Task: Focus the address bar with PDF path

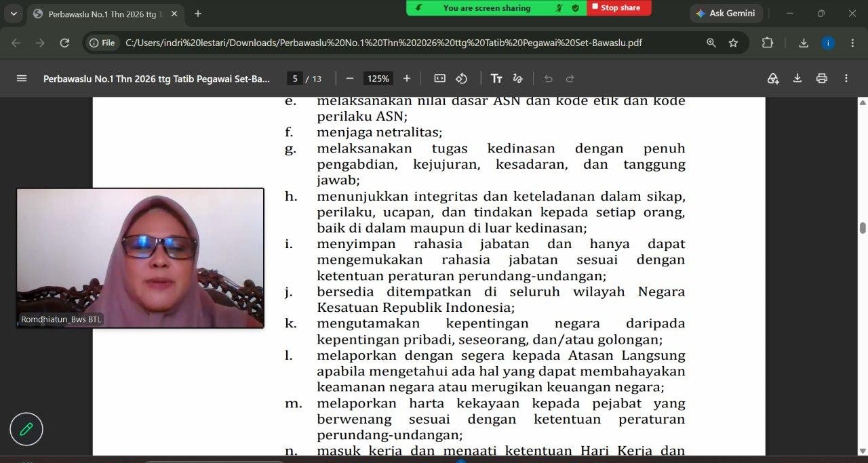Action: [x=383, y=43]
